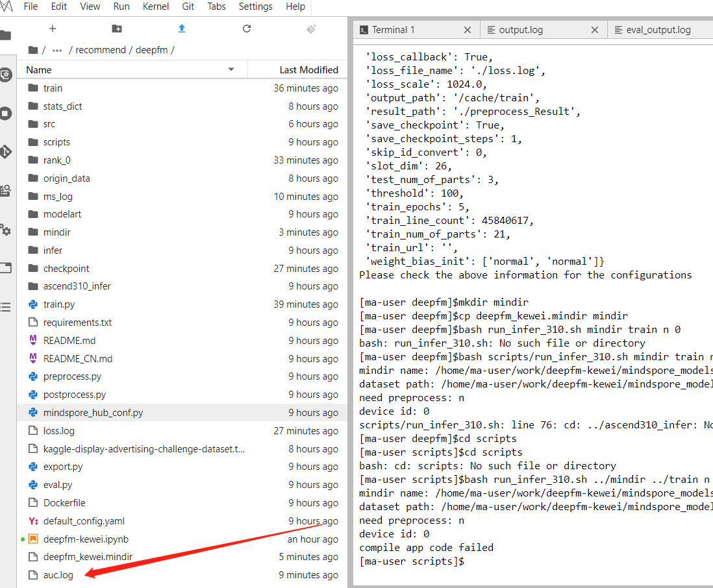The image size is (713, 588).
Task: Open the table of contents sidebar icon
Action: coord(5,307)
